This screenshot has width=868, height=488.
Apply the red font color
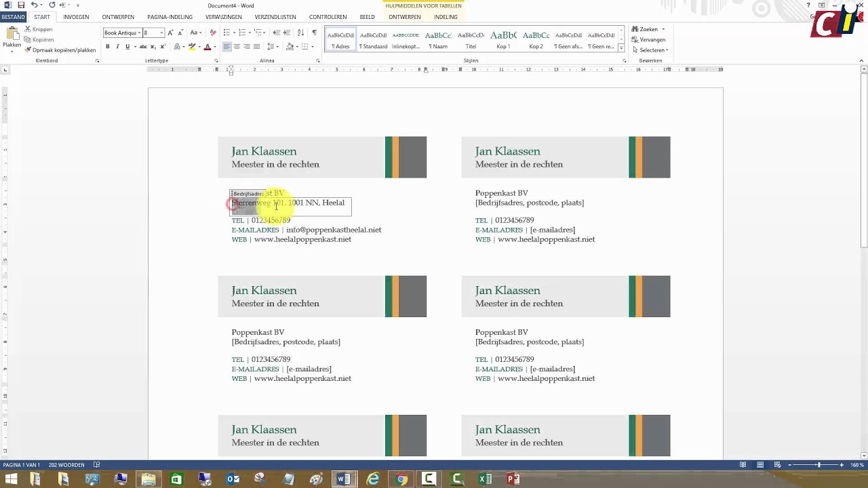[x=208, y=47]
